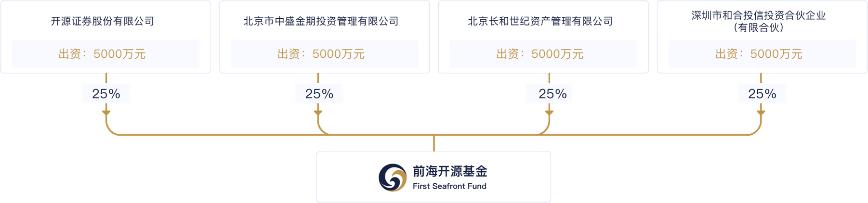
Task: Click the 25% share label below 开源证券
Action: coord(106,94)
